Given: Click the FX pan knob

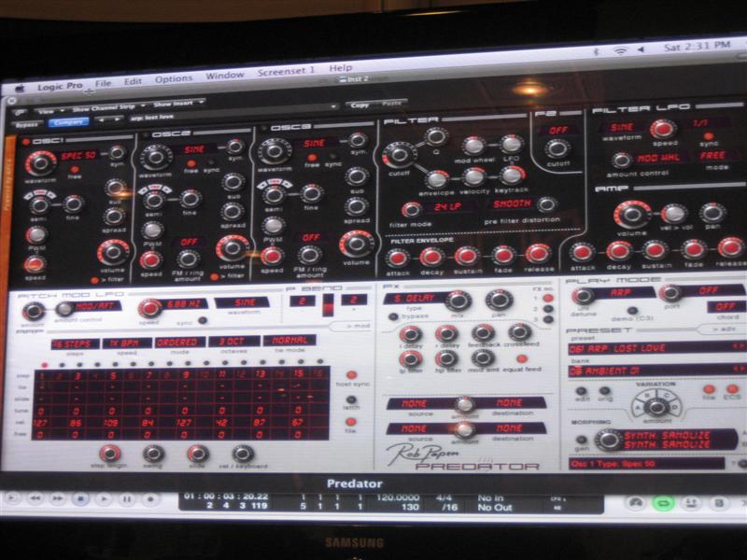Looking at the screenshot, I should coord(499,300).
